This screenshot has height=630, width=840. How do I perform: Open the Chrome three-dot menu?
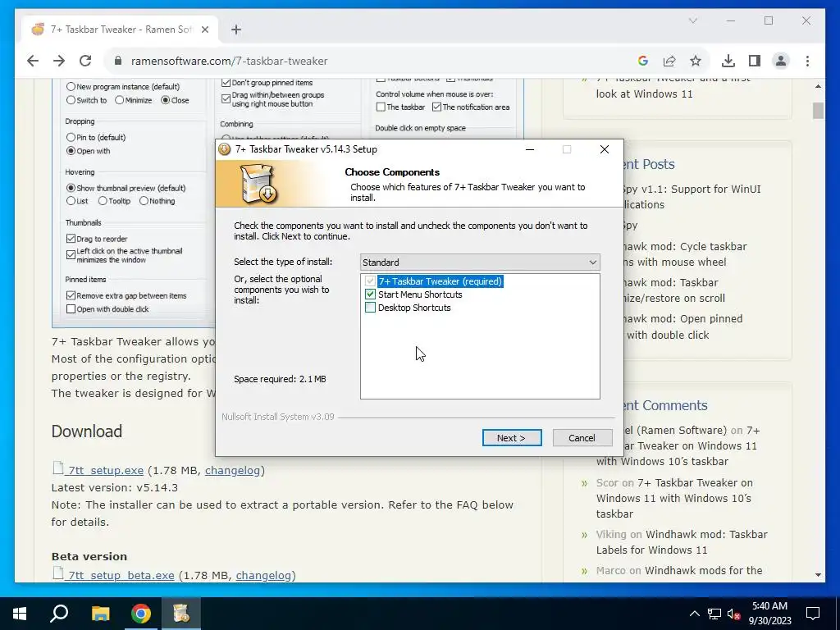click(x=807, y=61)
